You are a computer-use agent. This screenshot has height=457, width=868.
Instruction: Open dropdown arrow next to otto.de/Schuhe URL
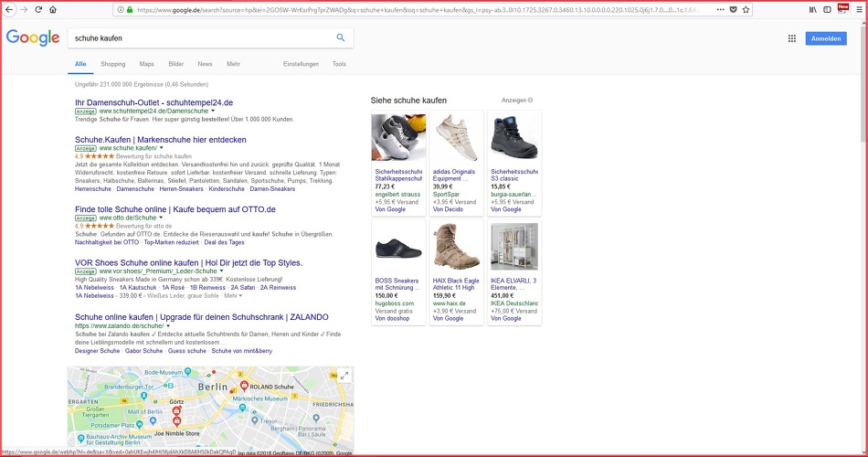point(161,218)
